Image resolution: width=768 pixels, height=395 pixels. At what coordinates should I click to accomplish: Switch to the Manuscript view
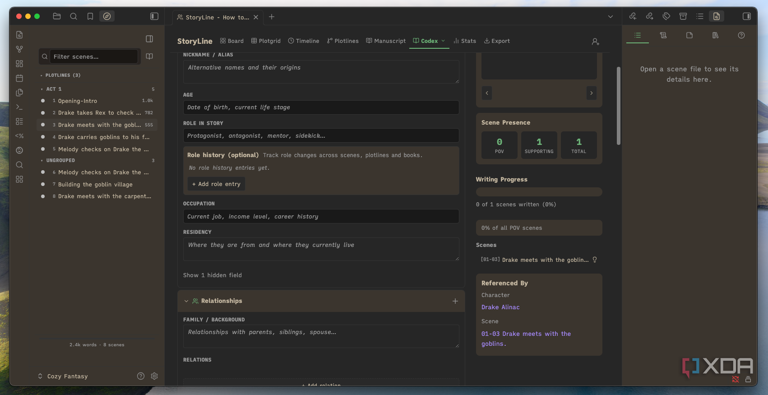pyautogui.click(x=386, y=41)
